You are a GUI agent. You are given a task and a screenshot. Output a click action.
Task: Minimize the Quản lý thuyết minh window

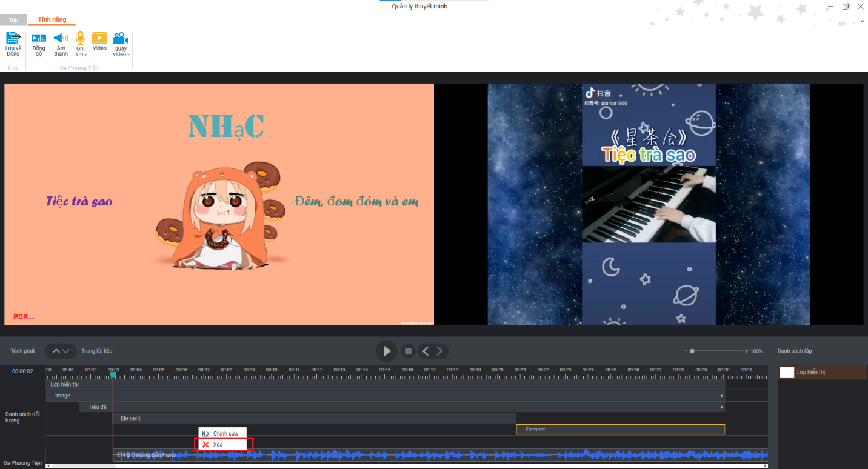click(829, 7)
